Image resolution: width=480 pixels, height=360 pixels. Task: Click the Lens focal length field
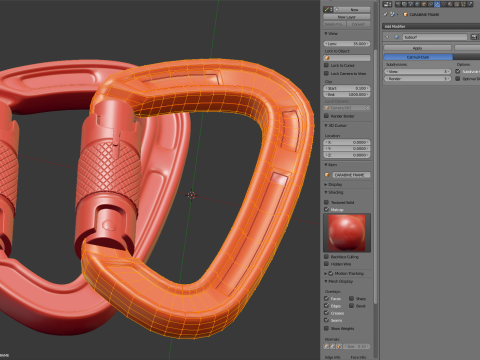(x=347, y=44)
